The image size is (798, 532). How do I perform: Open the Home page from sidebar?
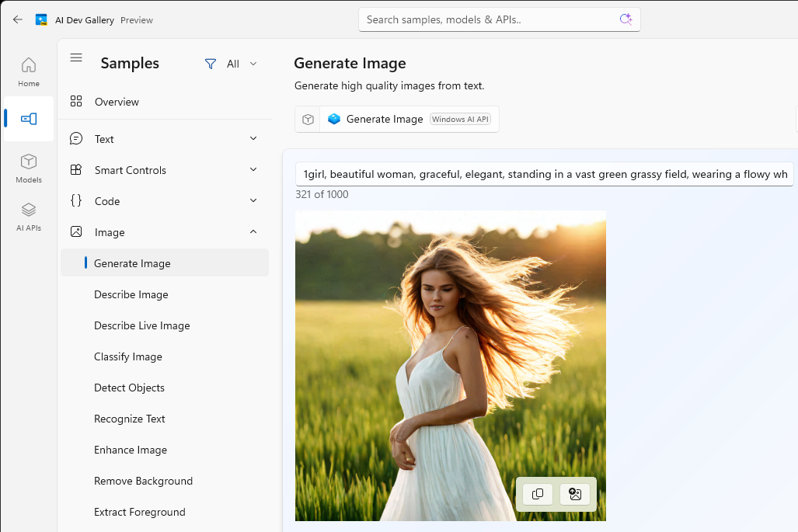pyautogui.click(x=29, y=72)
